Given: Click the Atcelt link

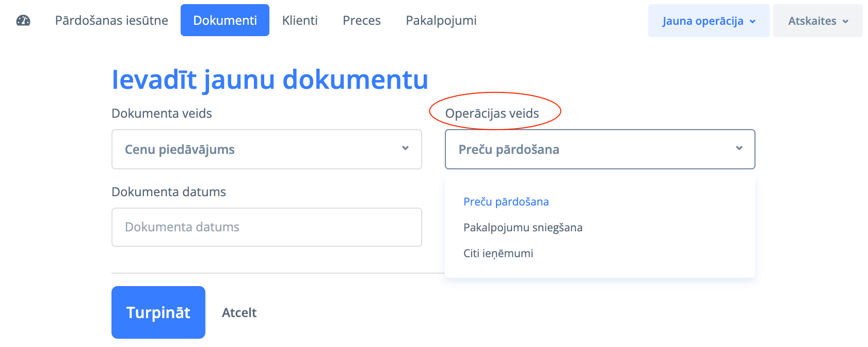Looking at the screenshot, I should [x=239, y=313].
